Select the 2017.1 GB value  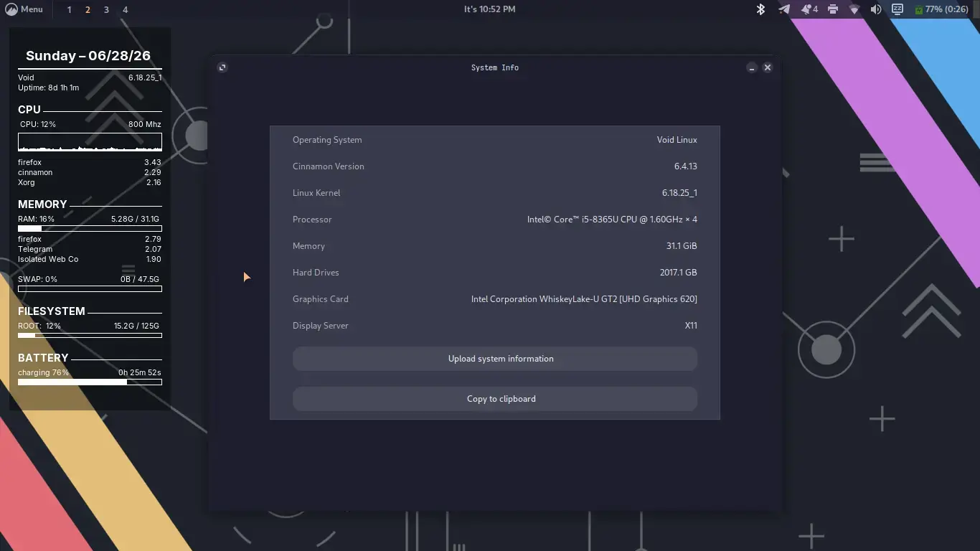tap(679, 273)
